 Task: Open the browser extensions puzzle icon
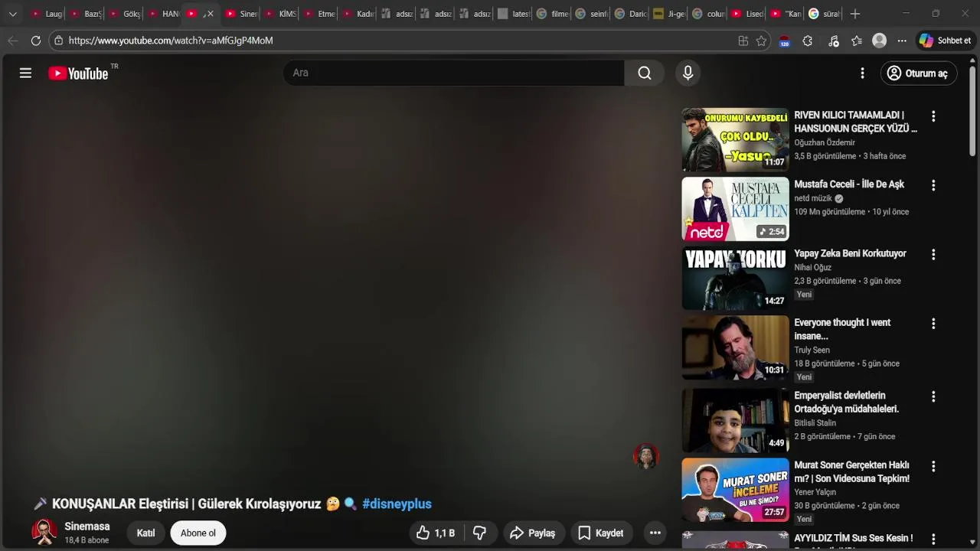click(x=807, y=41)
